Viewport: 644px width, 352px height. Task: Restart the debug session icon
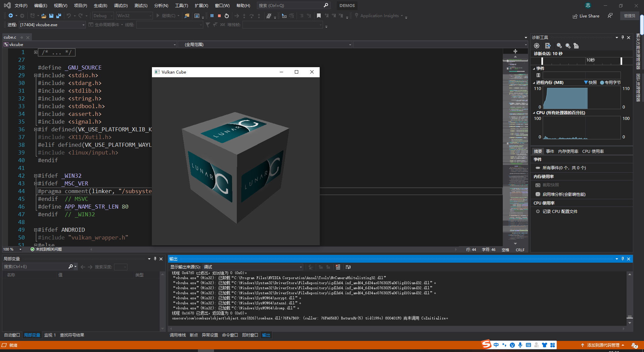pyautogui.click(x=227, y=16)
